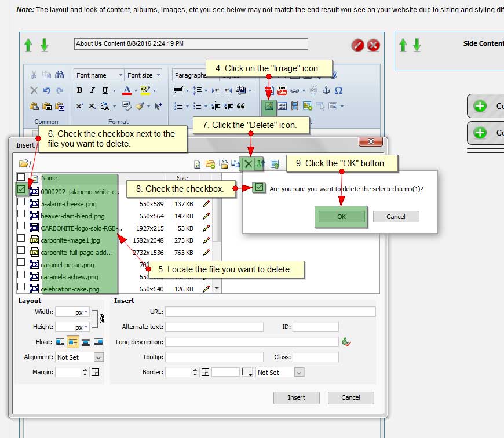Insert a YouTube video via toolbar icon

282,90
